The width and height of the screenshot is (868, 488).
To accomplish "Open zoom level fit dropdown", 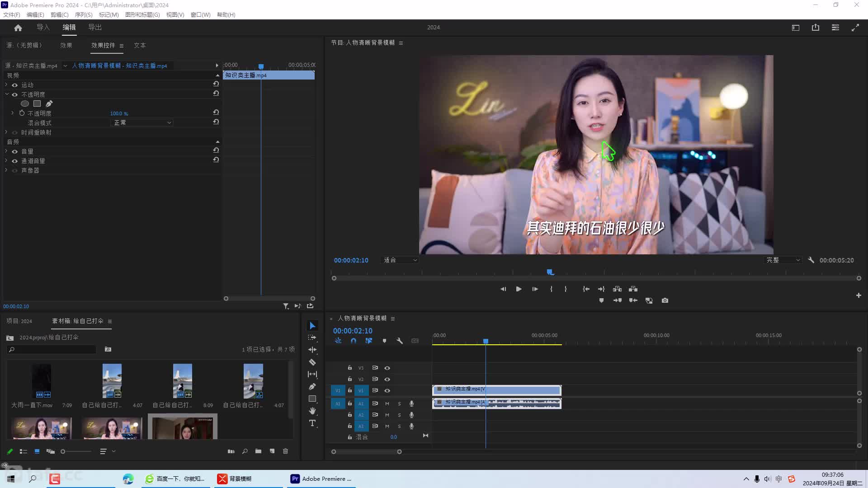I will pyautogui.click(x=400, y=260).
